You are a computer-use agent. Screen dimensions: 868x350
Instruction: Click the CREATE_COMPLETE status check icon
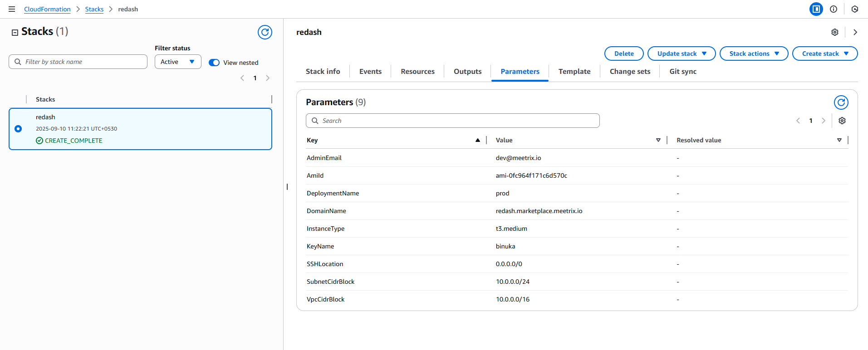pos(39,141)
